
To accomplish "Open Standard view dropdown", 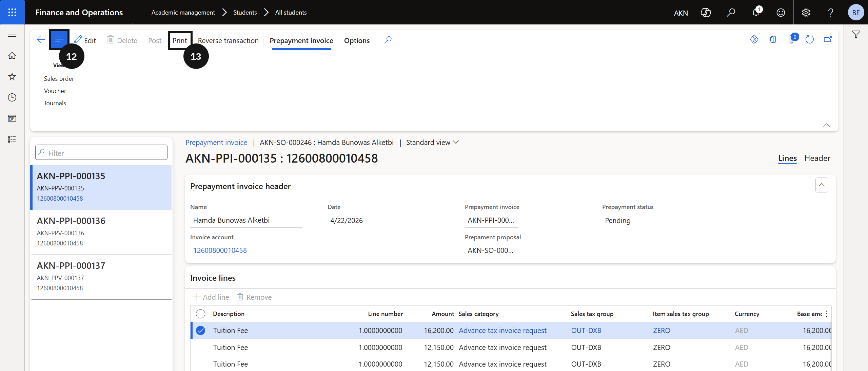I will click(x=433, y=143).
